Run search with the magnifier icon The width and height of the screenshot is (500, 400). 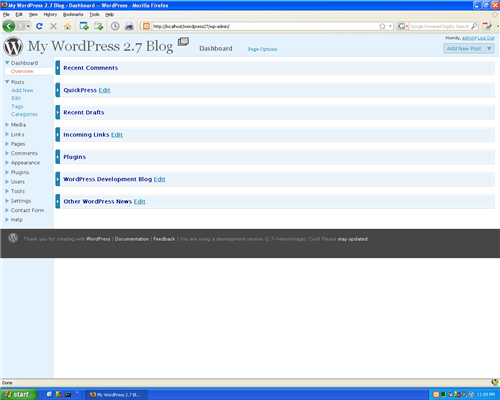[x=474, y=26]
